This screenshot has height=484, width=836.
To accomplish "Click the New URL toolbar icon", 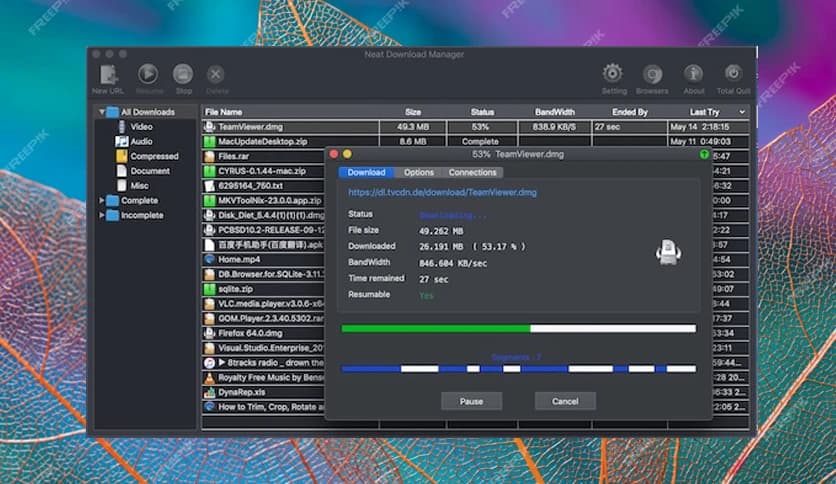I will pyautogui.click(x=108, y=75).
